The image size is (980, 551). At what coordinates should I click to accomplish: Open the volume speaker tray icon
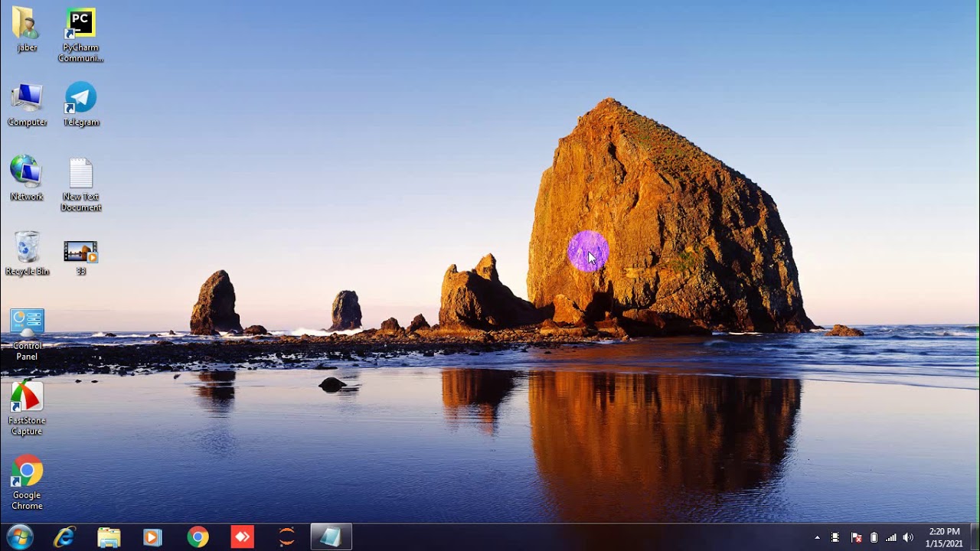909,538
